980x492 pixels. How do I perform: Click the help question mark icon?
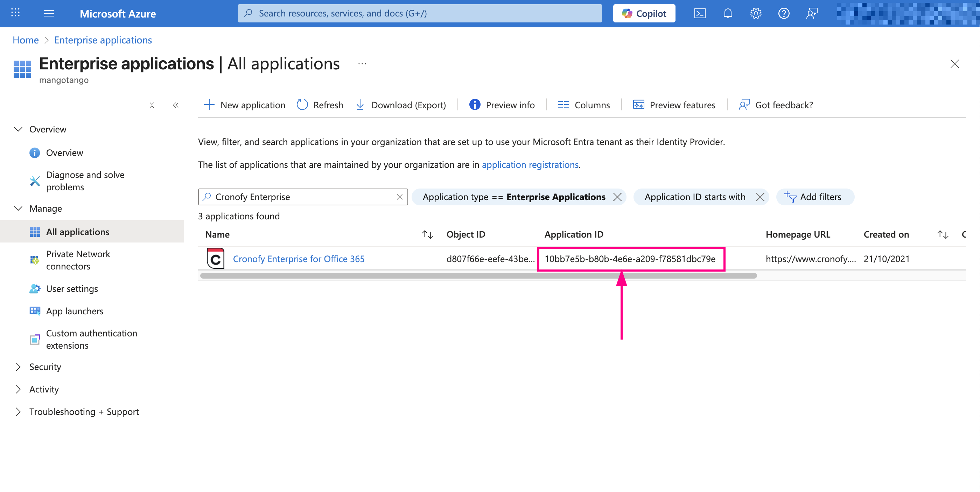click(x=784, y=14)
